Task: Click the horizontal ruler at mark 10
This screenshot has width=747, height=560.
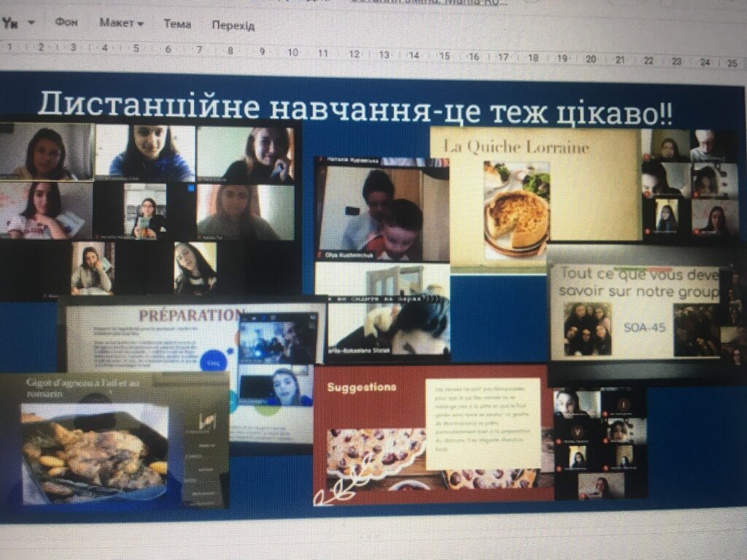Action: [293, 52]
